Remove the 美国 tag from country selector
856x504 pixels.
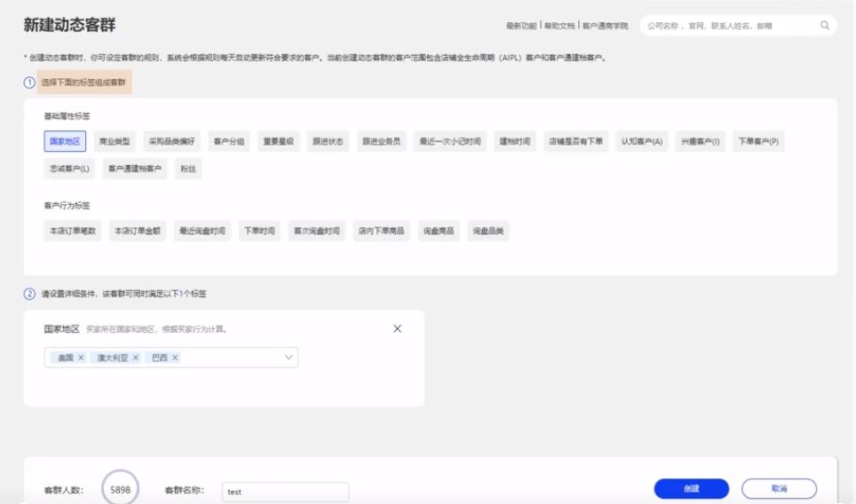pos(81,358)
